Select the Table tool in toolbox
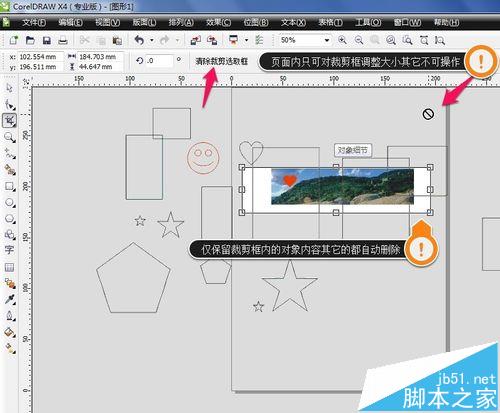This screenshot has height=413, width=500. point(9,267)
